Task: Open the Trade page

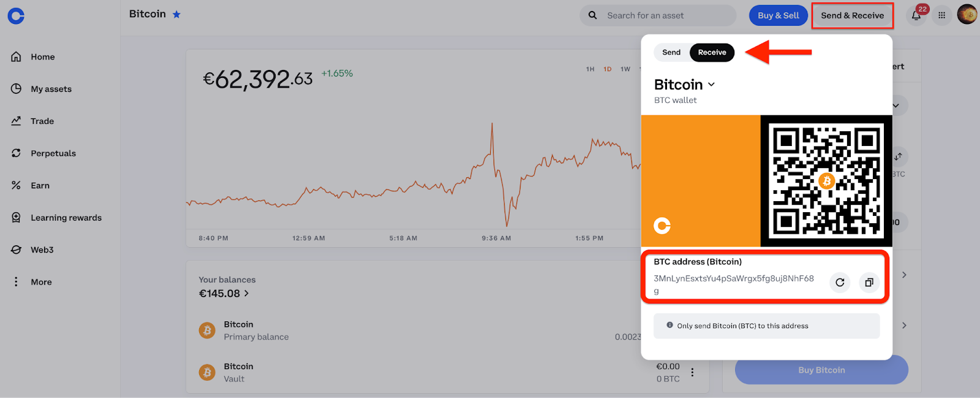Action: pyautogui.click(x=42, y=121)
